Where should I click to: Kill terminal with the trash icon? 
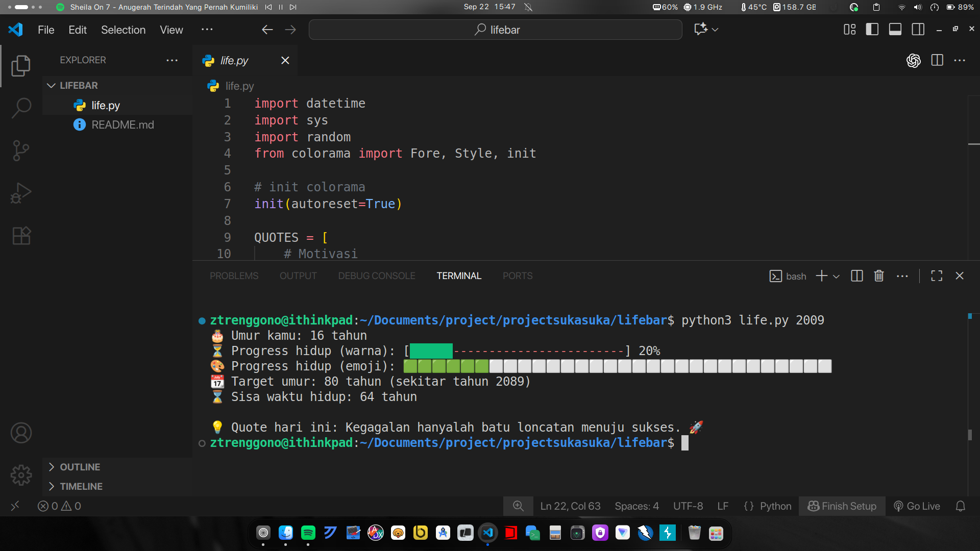click(878, 276)
